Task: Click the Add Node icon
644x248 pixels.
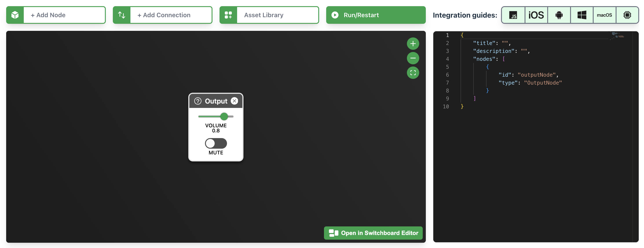Action: click(x=14, y=14)
